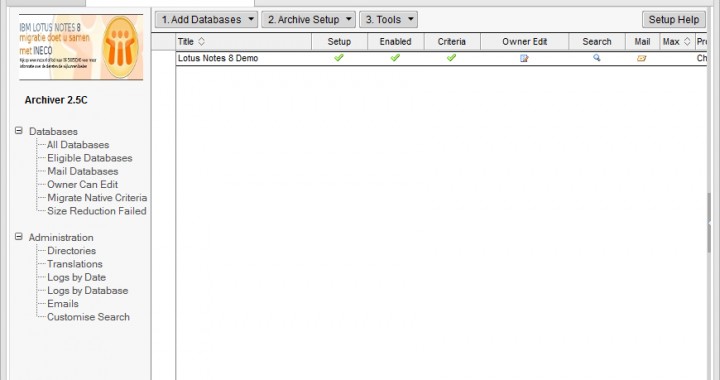Open Customise Search under Administration
720x380 pixels.
(88, 318)
